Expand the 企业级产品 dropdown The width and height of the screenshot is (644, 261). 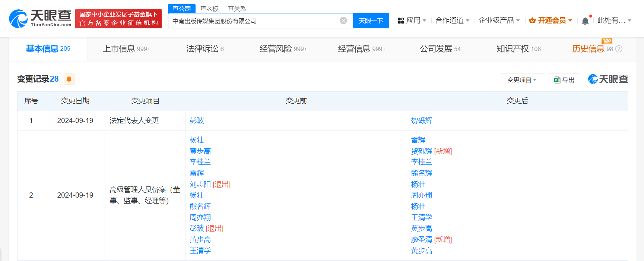pos(499,21)
